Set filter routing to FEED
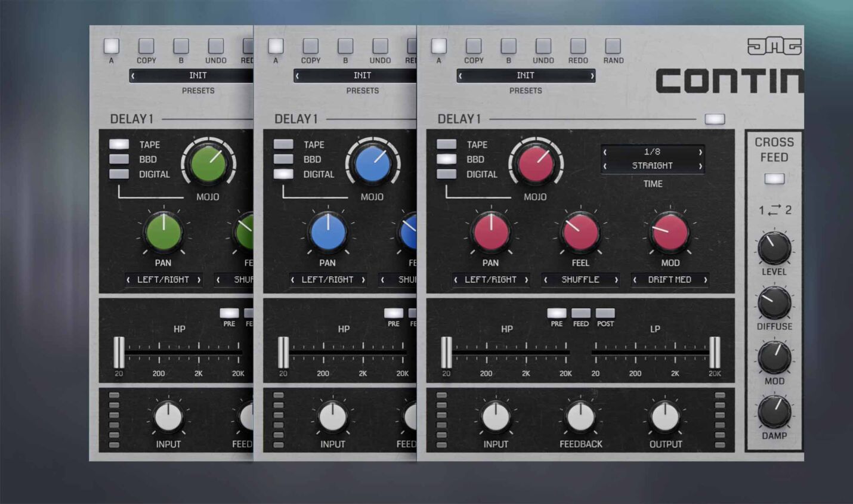This screenshot has width=853, height=504. point(581,313)
